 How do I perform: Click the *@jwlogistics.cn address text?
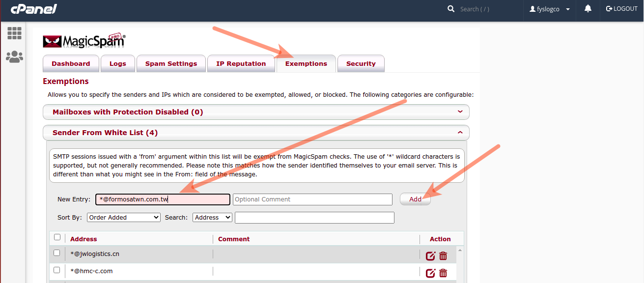click(95, 254)
